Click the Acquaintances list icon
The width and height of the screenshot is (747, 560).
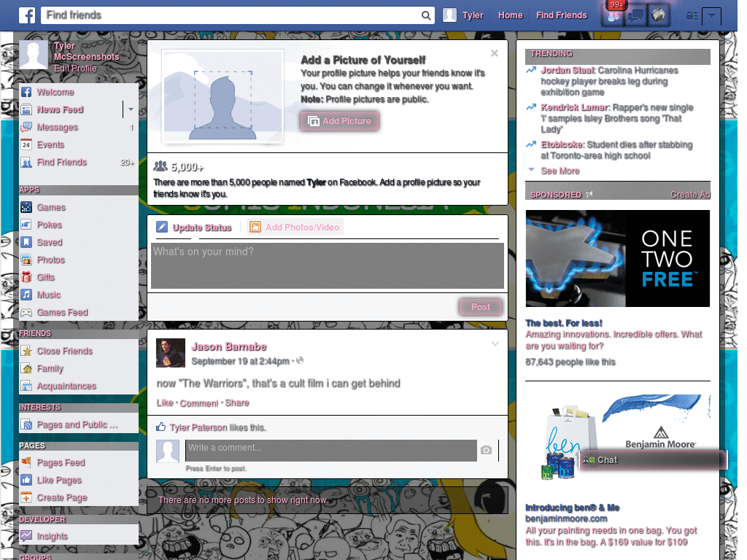(26, 386)
